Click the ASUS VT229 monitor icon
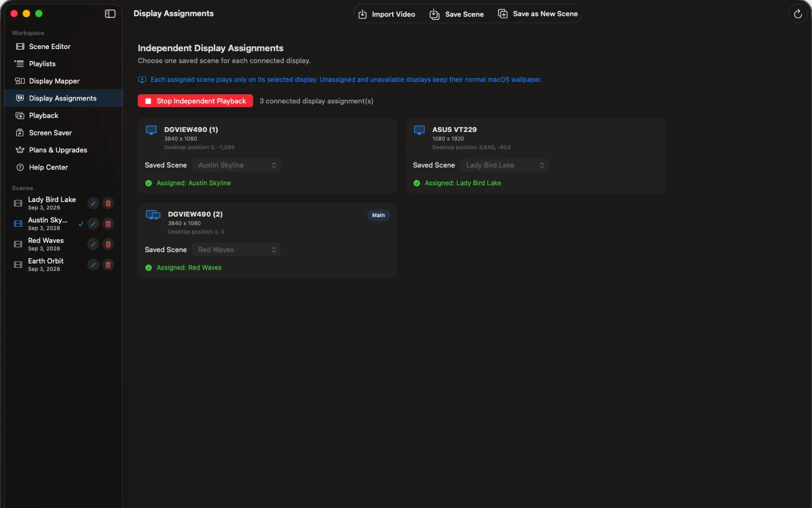Screen dimensions: 812x508 (420, 130)
